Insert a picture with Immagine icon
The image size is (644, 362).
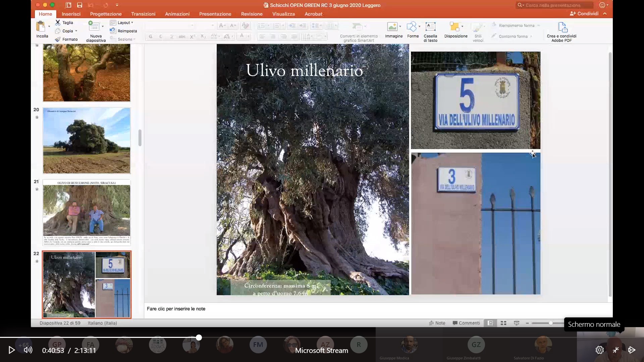tap(392, 27)
